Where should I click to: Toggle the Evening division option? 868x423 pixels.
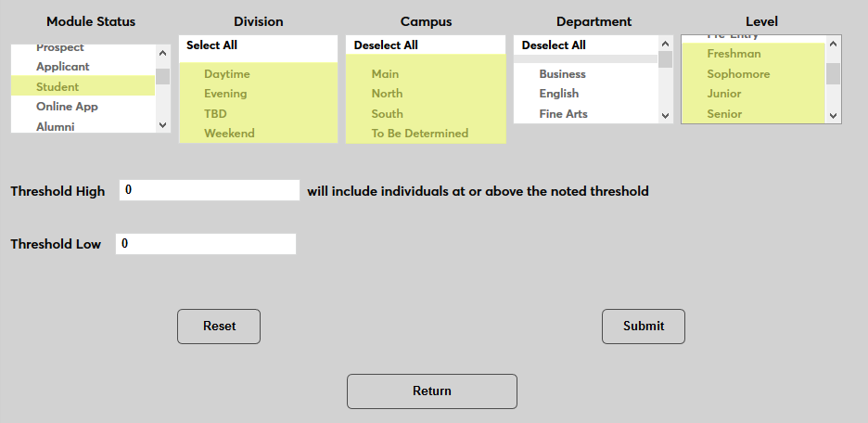click(x=225, y=94)
